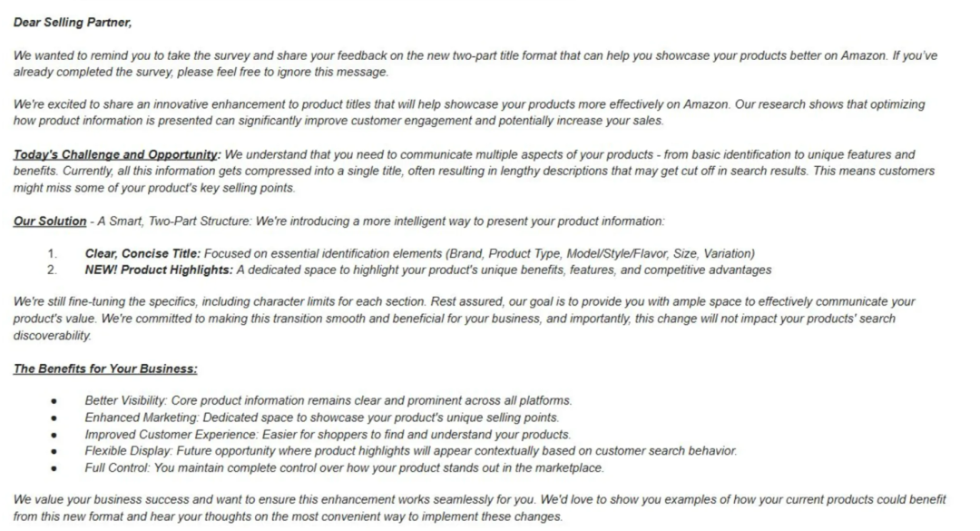Click the bold 'Clear, Concise Title' text
Viewport: 980px width, 531px height.
click(142, 254)
